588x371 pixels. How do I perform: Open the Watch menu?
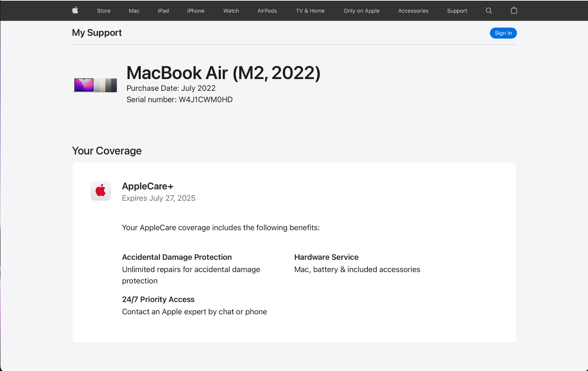[x=231, y=11]
